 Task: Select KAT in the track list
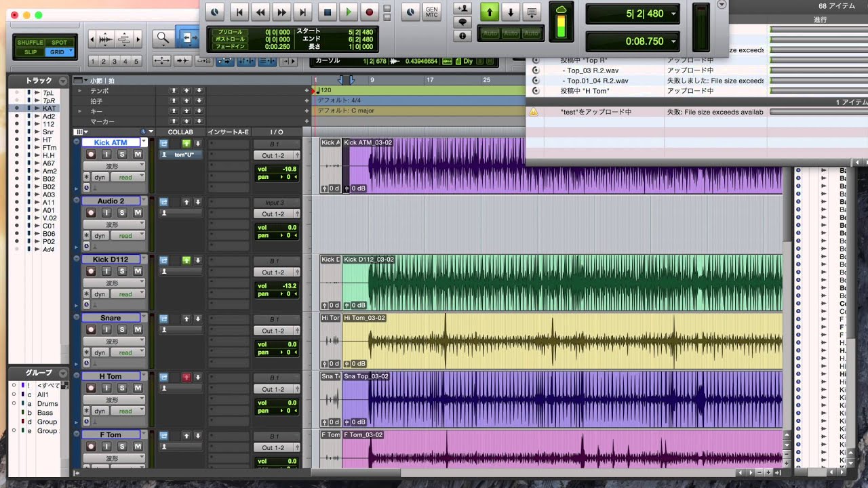point(50,108)
